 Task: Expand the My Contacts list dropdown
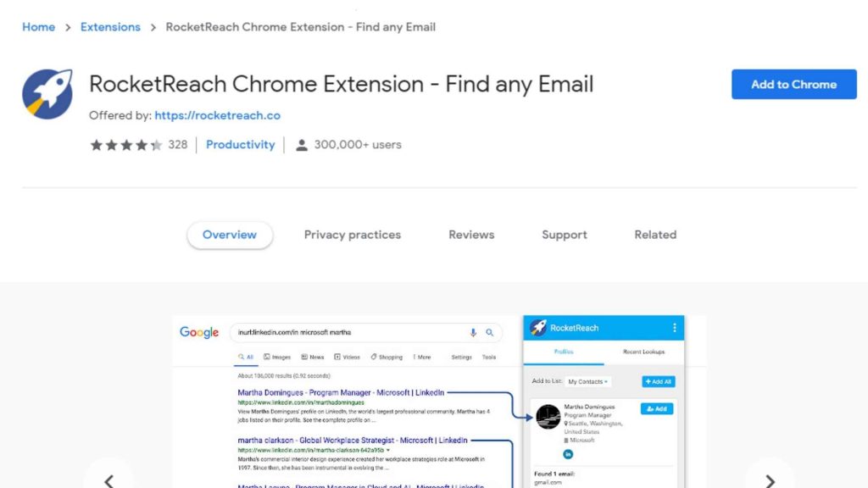click(x=588, y=382)
